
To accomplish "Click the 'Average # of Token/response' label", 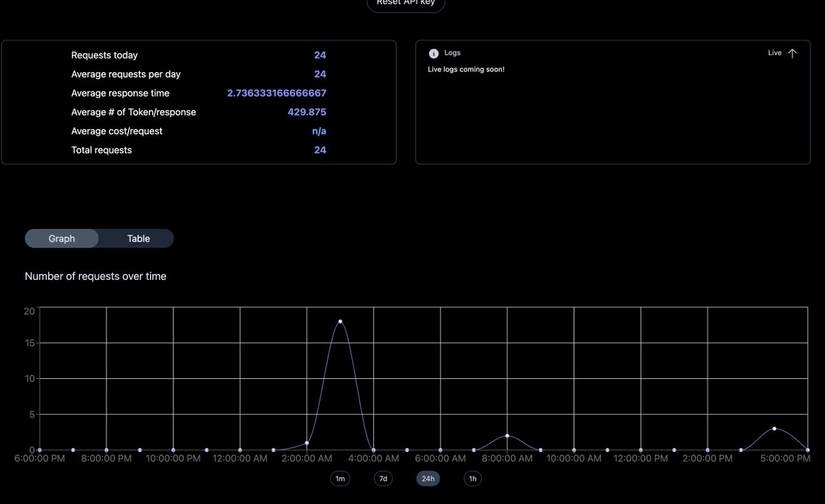I will [133, 112].
